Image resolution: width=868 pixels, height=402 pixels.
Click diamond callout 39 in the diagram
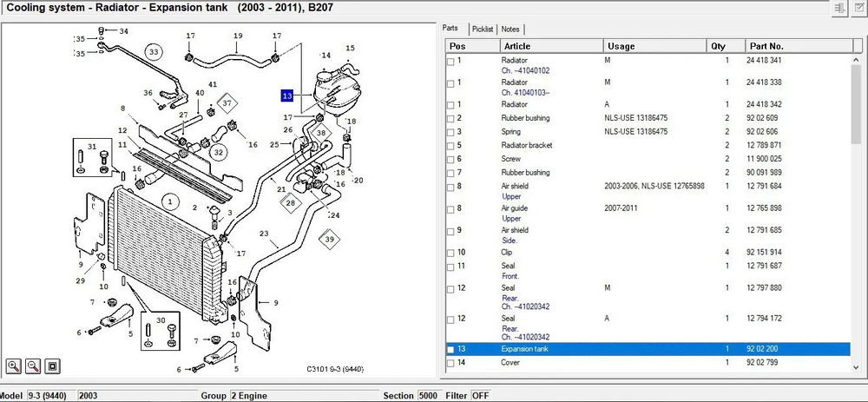pyautogui.click(x=328, y=239)
